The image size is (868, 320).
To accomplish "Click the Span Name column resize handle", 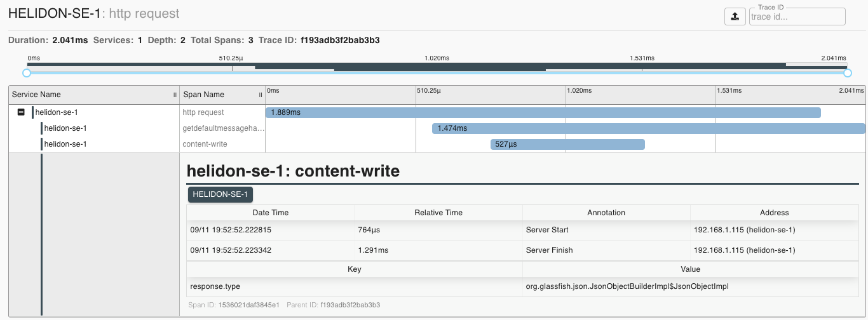I will [261, 95].
